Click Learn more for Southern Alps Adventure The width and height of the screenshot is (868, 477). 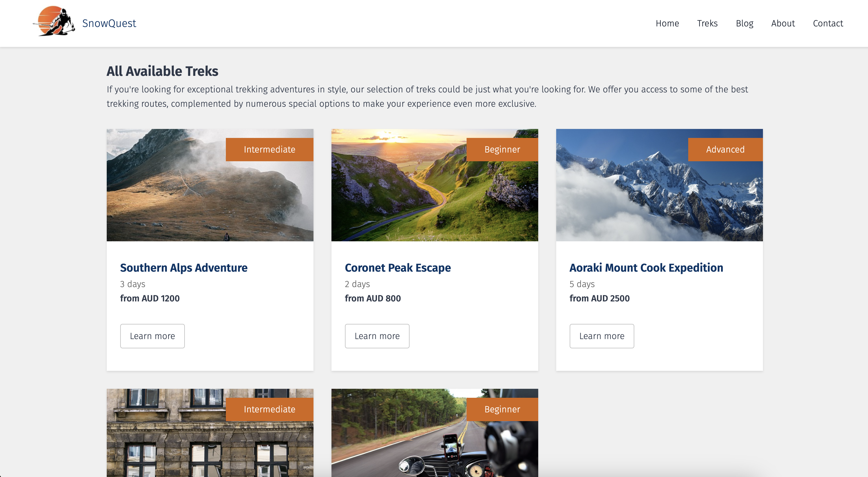point(152,335)
